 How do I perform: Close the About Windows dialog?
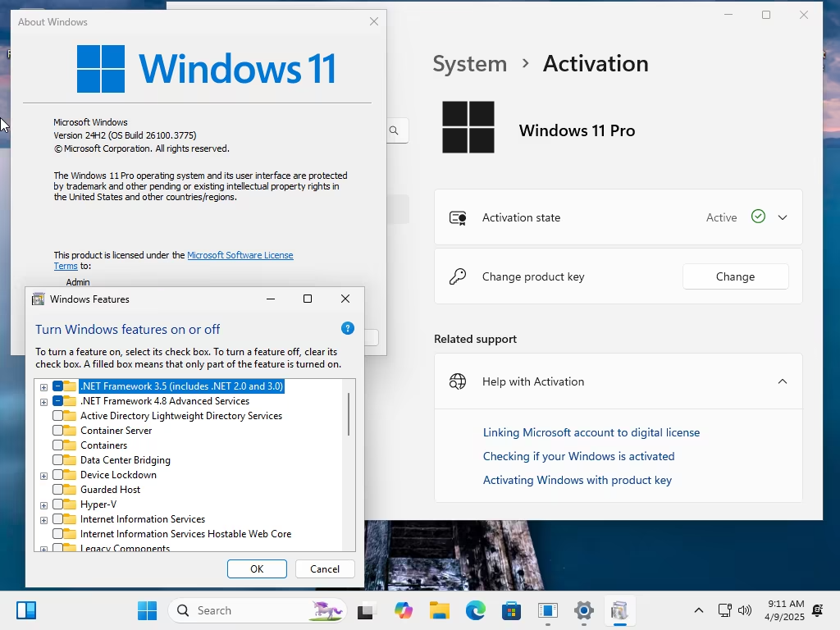pyautogui.click(x=374, y=21)
